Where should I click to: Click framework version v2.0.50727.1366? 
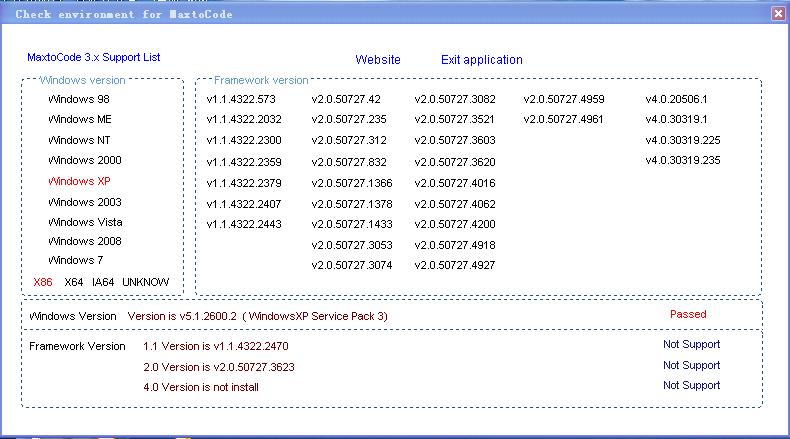(352, 183)
